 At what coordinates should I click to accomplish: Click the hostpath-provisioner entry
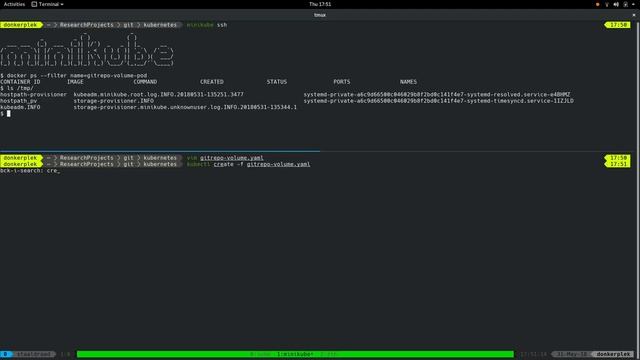tap(33, 94)
